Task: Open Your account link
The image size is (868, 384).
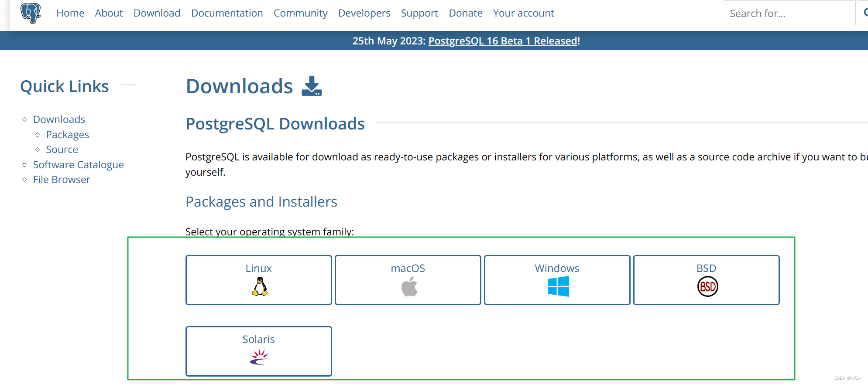Action: [523, 13]
